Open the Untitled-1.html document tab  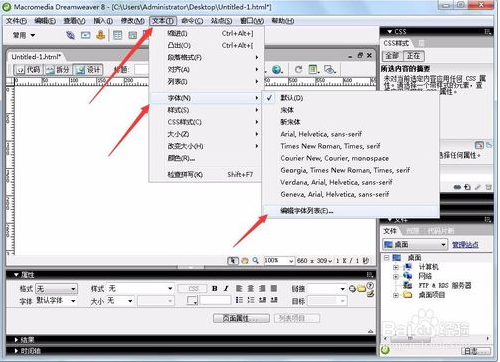click(x=36, y=57)
